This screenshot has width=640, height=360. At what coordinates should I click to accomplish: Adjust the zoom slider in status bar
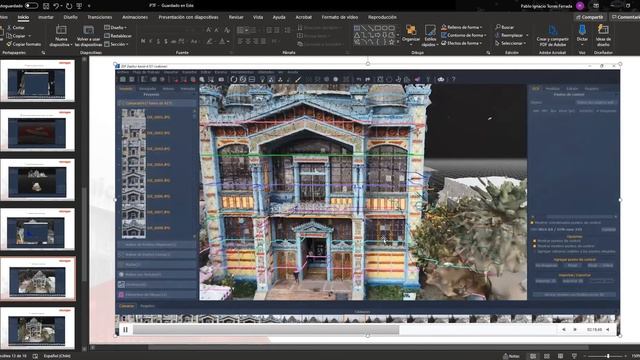608,356
